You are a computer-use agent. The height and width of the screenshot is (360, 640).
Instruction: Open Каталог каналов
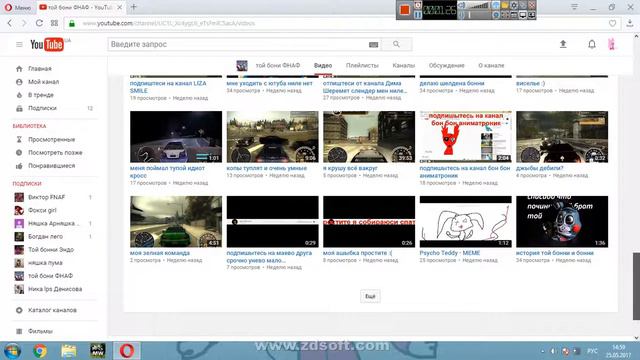52,310
